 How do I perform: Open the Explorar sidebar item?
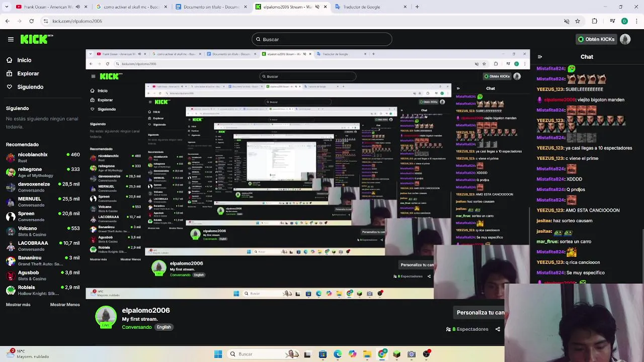pos(22,73)
